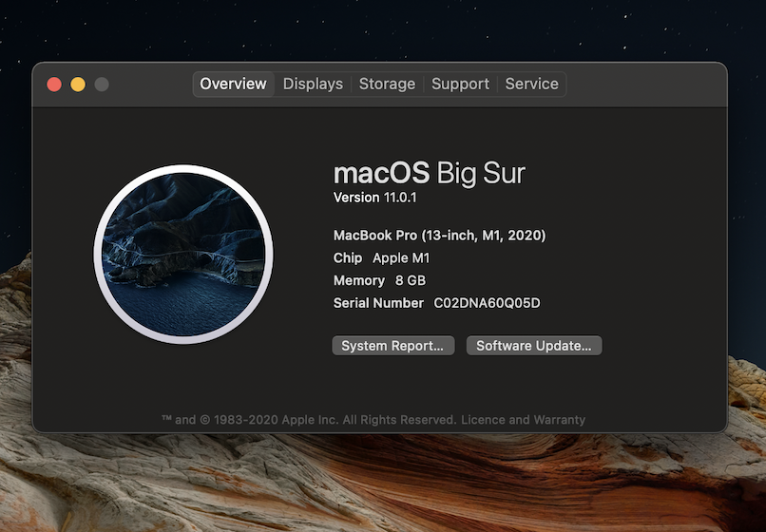Click the macOS Big Sur circular logo
Screen dimensions: 766x532
pos(183,254)
